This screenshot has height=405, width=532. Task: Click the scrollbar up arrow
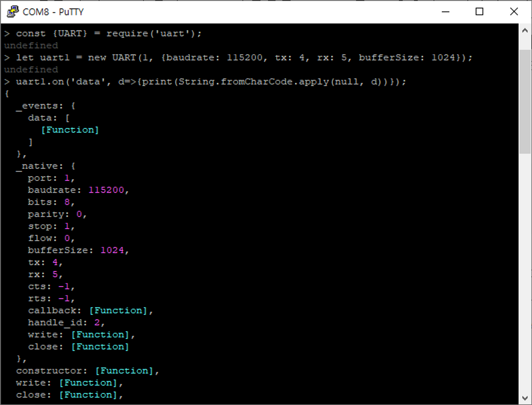tap(525, 30)
